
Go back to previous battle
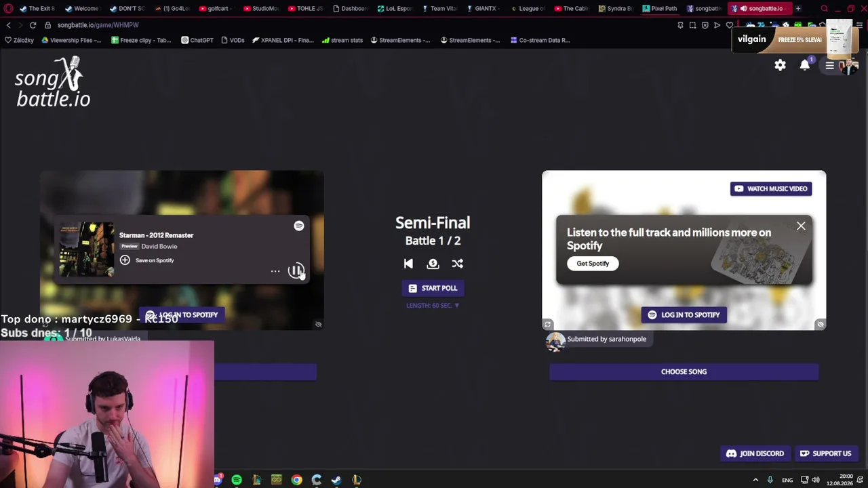tap(408, 264)
